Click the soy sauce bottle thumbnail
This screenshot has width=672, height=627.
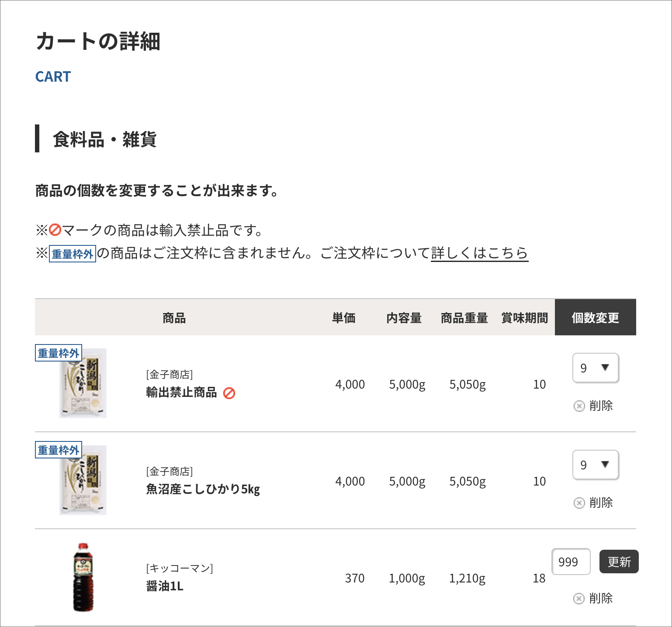pyautogui.click(x=83, y=577)
